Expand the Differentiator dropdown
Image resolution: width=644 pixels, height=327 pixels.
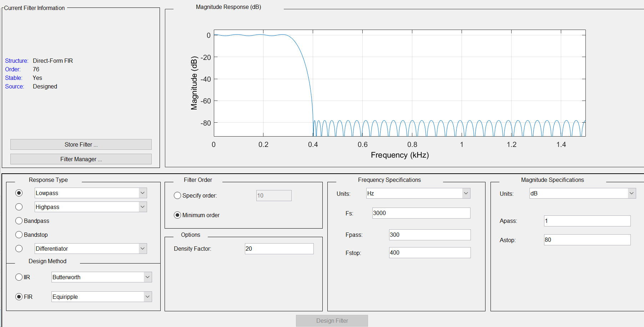[91, 249]
